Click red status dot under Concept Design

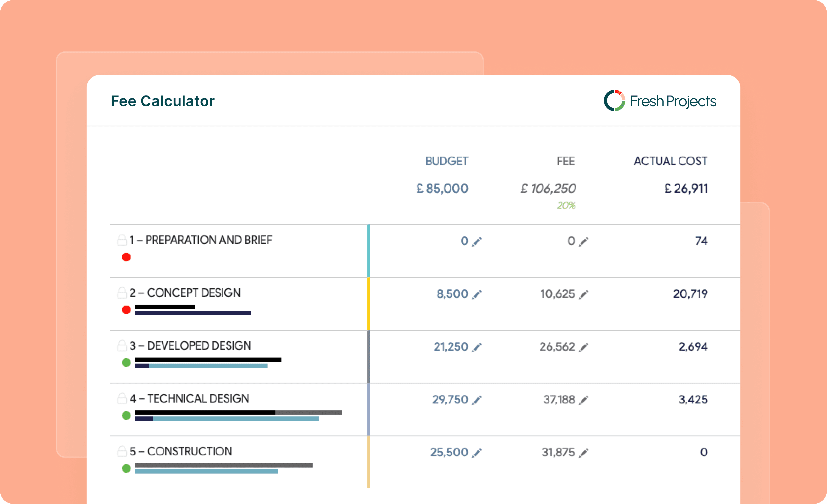tap(126, 310)
